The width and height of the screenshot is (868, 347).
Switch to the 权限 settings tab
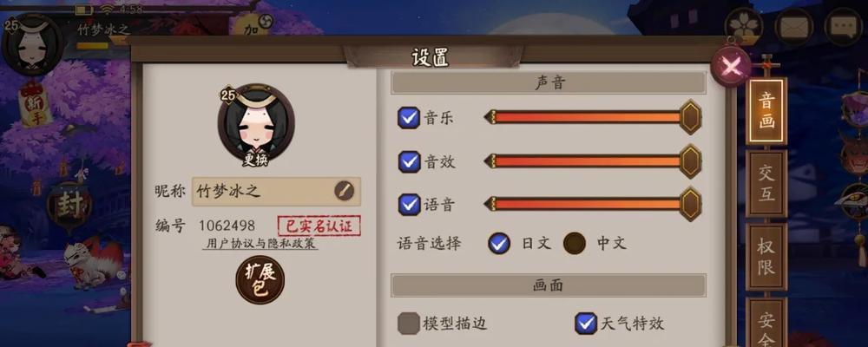766,256
